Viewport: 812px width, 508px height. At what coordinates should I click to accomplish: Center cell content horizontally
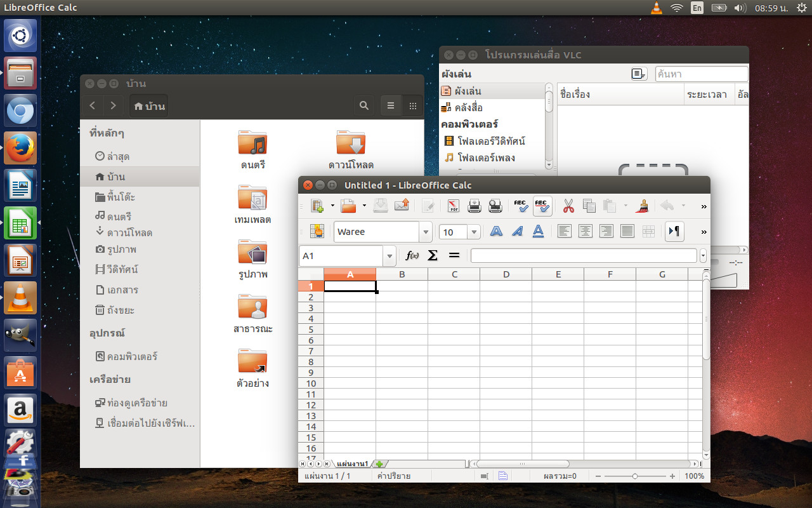pyautogui.click(x=586, y=232)
